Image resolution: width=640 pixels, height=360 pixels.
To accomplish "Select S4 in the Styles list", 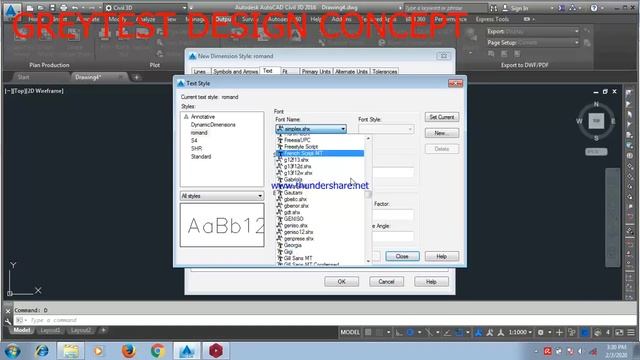I will pyautogui.click(x=194, y=140).
